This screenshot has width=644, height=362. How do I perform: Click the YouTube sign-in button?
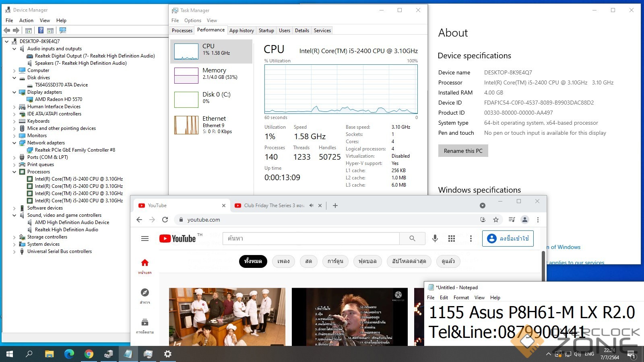click(508, 239)
